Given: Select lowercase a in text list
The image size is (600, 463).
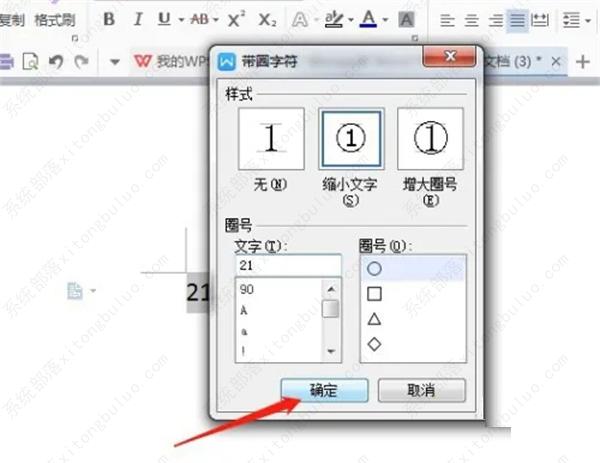Looking at the screenshot, I should pos(244,331).
